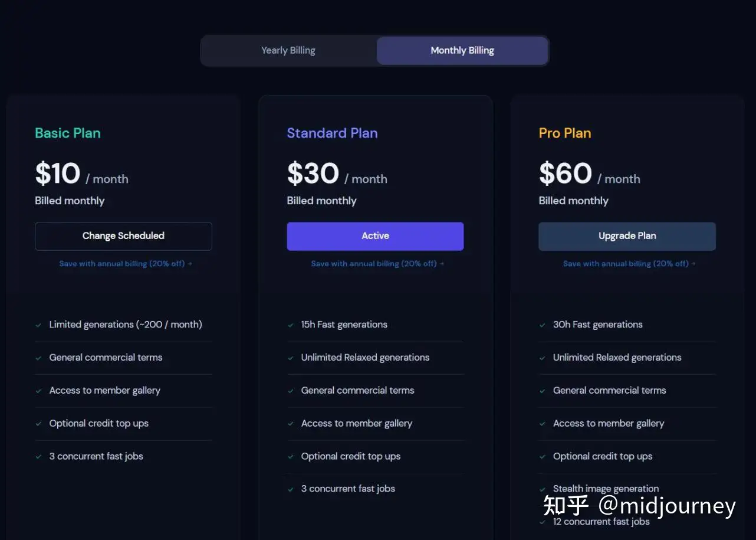The height and width of the screenshot is (540, 756).
Task: Click the Change Scheduled button on Basic Plan
Action: [x=123, y=236]
